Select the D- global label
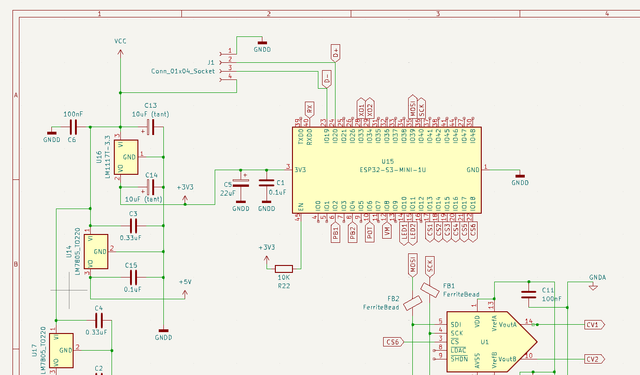Viewport: 640px width, 375px height. (x=327, y=79)
